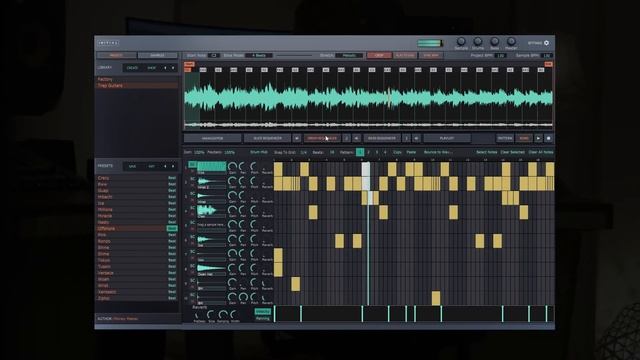Click the Zoom percentage value

199,152
